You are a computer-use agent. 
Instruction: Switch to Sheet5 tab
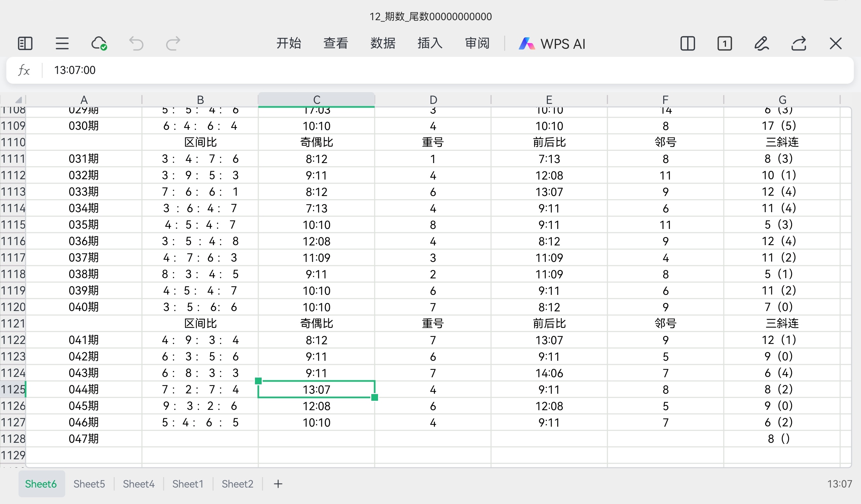pyautogui.click(x=89, y=484)
